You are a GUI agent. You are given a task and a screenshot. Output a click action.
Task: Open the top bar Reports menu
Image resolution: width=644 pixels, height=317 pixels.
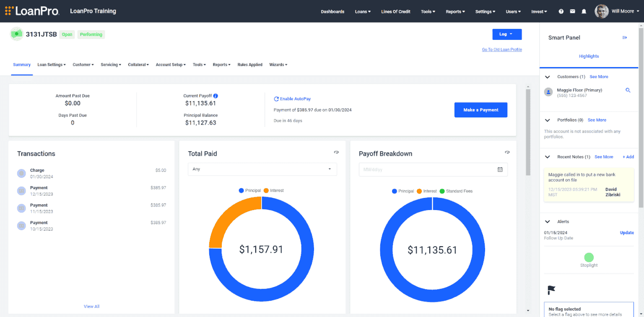click(455, 12)
